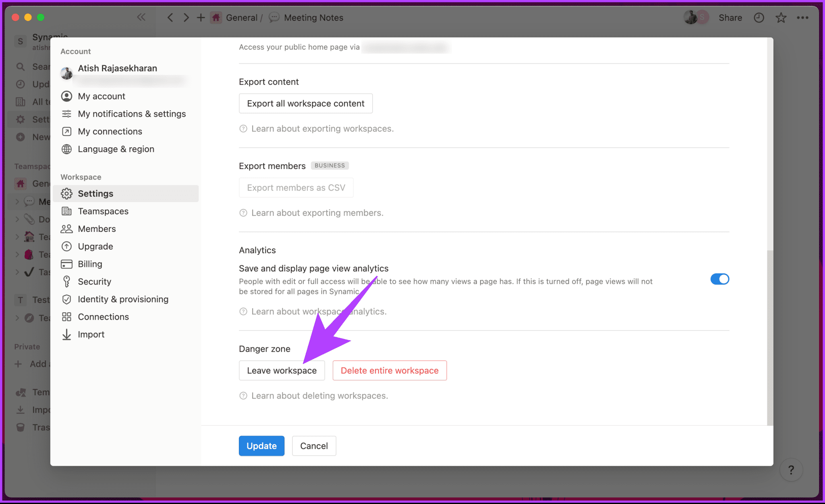This screenshot has height=504, width=825.
Task: Toggle page view analytics switch off
Action: click(720, 279)
